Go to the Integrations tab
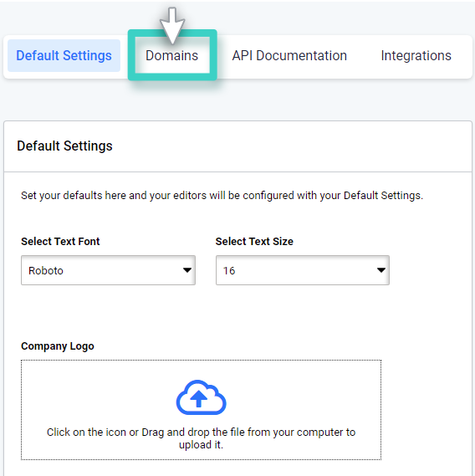The image size is (475, 476). (416, 55)
